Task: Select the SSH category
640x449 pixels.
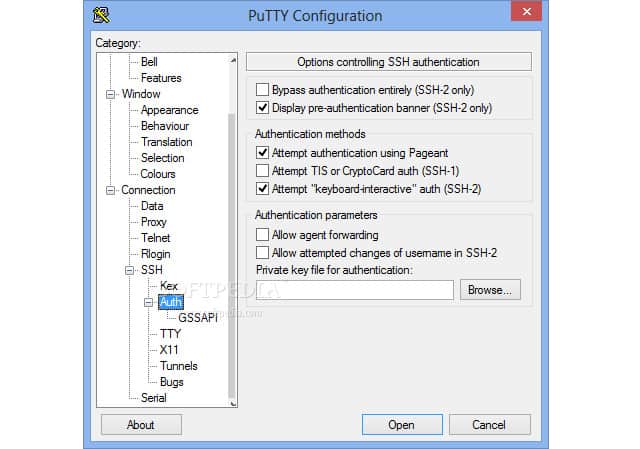Action: coord(152,270)
